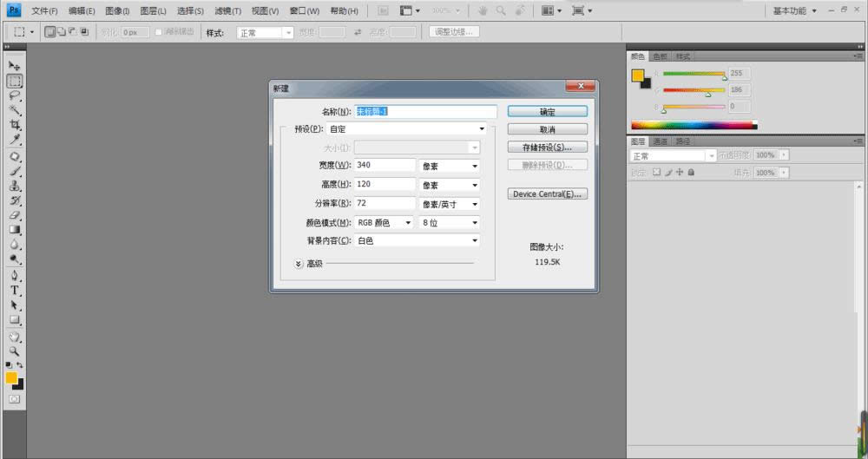This screenshot has height=459, width=868.
Task: Select the Horizontal Type tool (T)
Action: (x=15, y=290)
